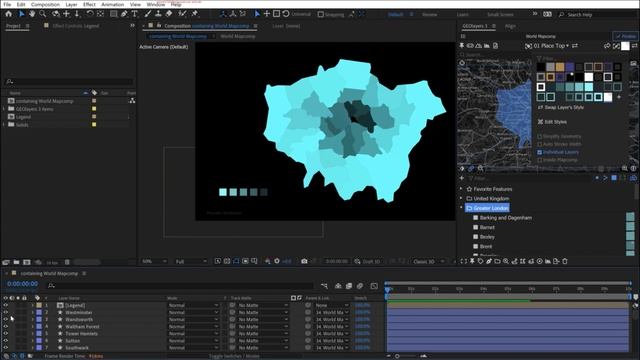The image size is (640, 360).
Task: Open the 50% magnification dropdown
Action: [x=154, y=261]
